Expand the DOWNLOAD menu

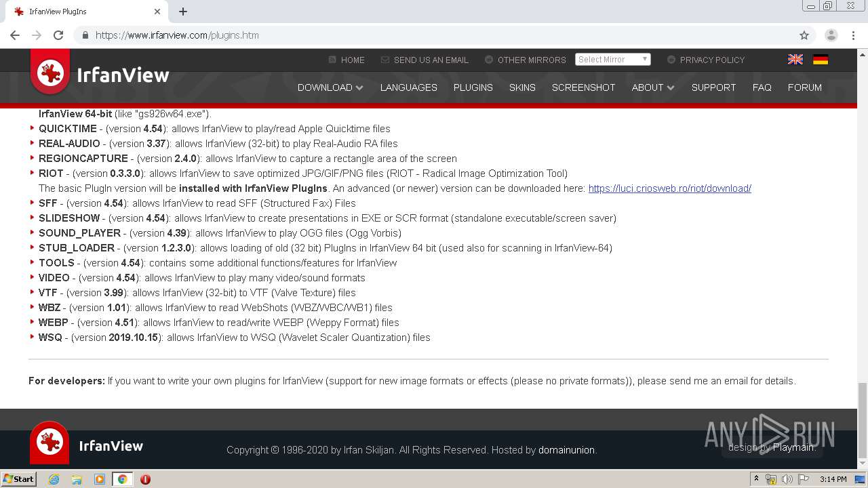point(330,87)
